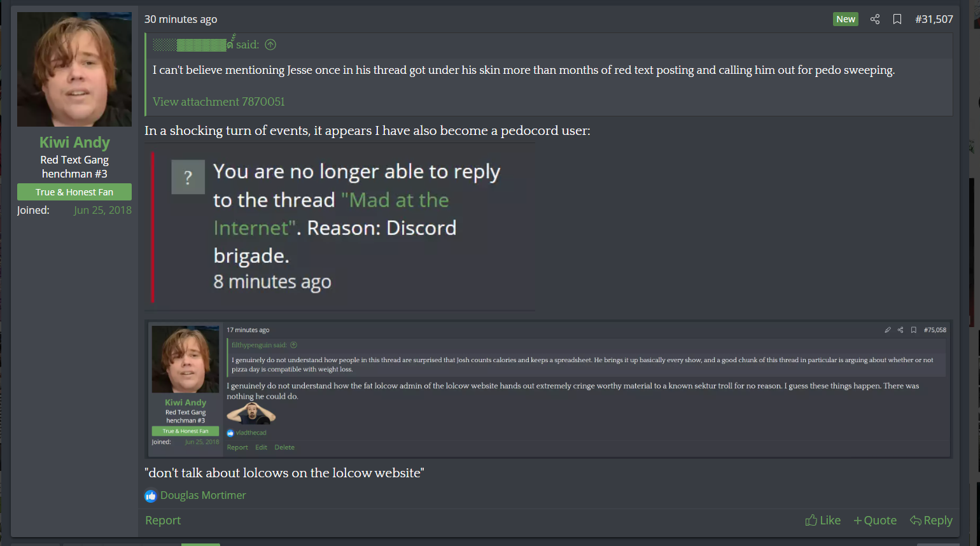The image size is (980, 546).
Task: Open the Kiwi Andy username profile link
Action: [74, 143]
